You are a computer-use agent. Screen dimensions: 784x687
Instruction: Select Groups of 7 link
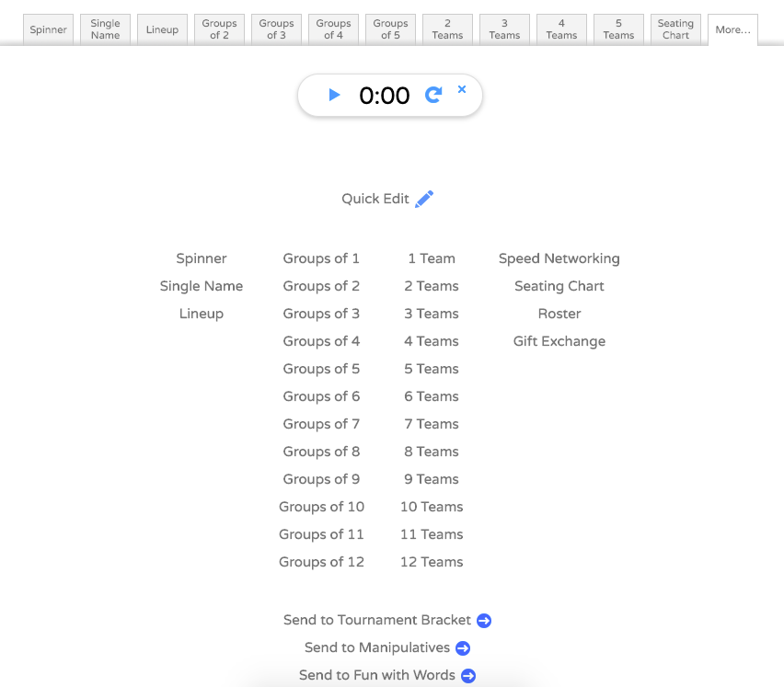click(x=321, y=424)
